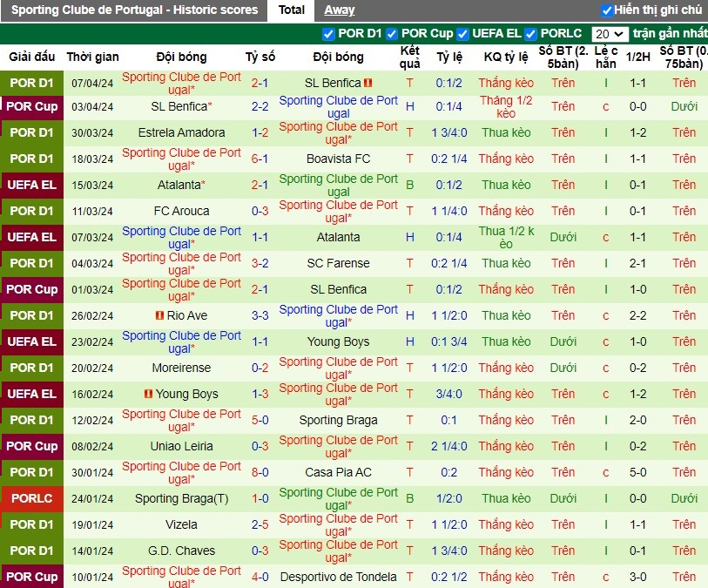Click the Tỷ số column header

click(260, 57)
